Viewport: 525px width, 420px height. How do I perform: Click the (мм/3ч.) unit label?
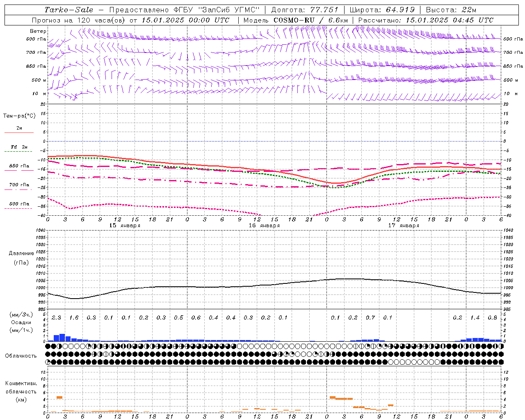(21, 315)
